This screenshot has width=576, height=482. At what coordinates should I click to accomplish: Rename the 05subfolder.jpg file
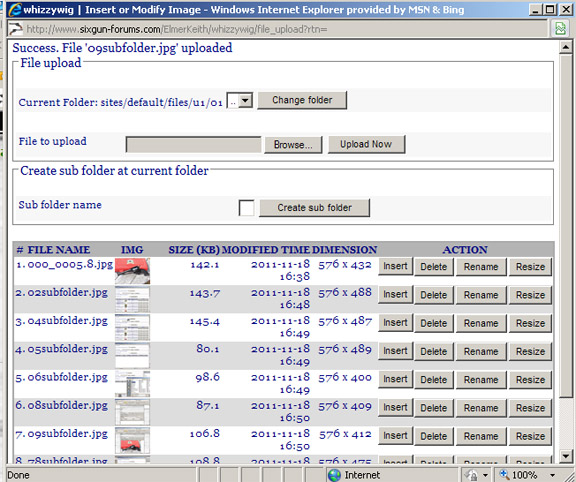pyautogui.click(x=481, y=352)
